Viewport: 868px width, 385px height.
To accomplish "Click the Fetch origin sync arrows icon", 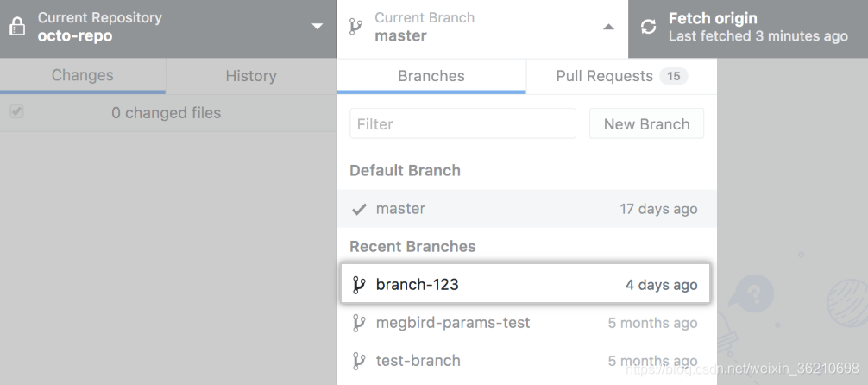I will pos(648,27).
